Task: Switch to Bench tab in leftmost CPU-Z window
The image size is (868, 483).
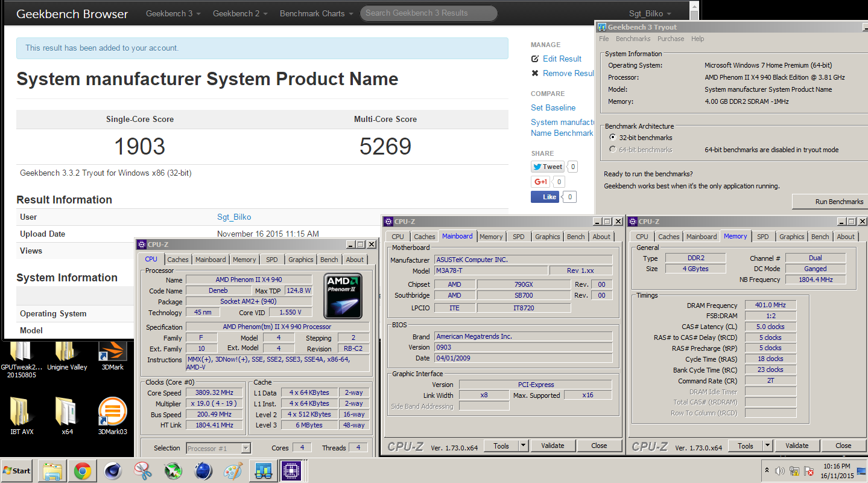Action: (x=329, y=260)
